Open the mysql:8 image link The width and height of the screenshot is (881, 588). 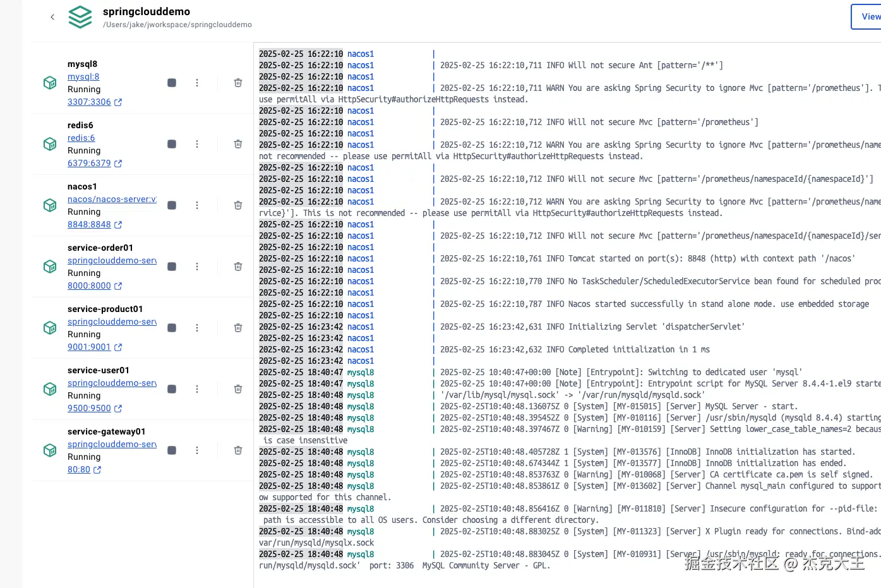(83, 76)
